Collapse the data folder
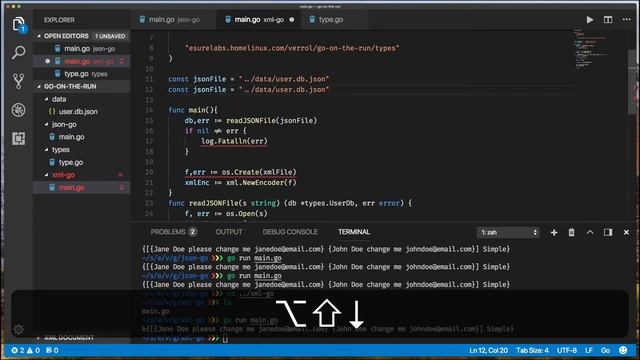640x360 pixels. pyautogui.click(x=46, y=99)
